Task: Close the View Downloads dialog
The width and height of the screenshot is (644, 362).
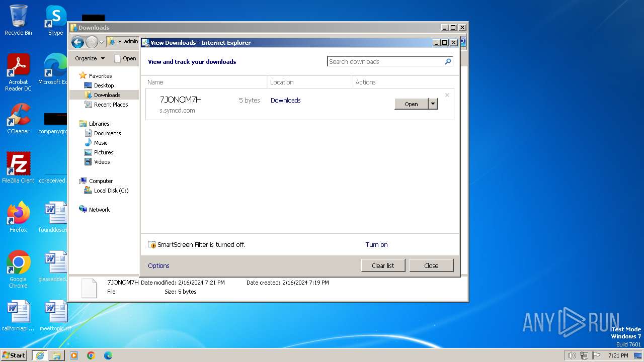Action: (431, 265)
